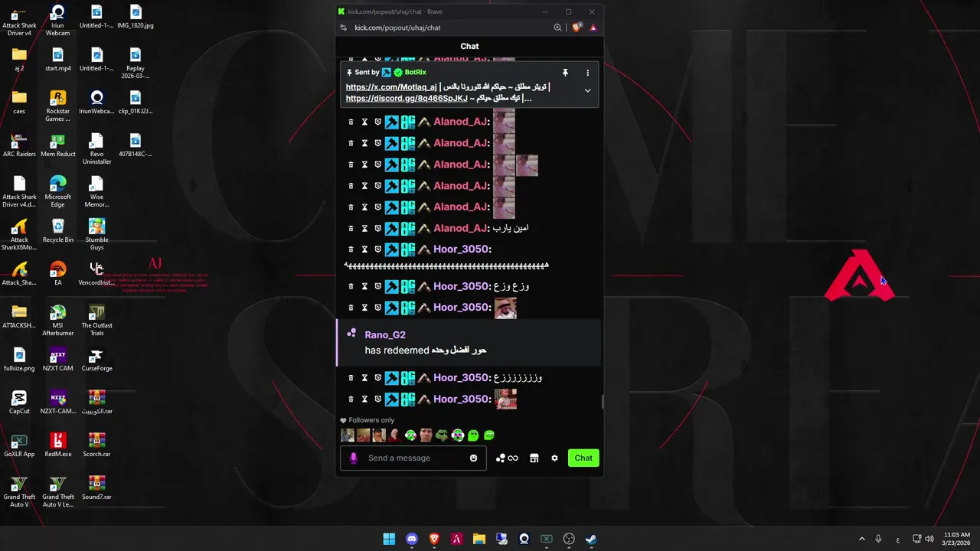This screenshot has height=551, width=980.
Task: Open OBS Studio from the taskbar
Action: click(569, 539)
